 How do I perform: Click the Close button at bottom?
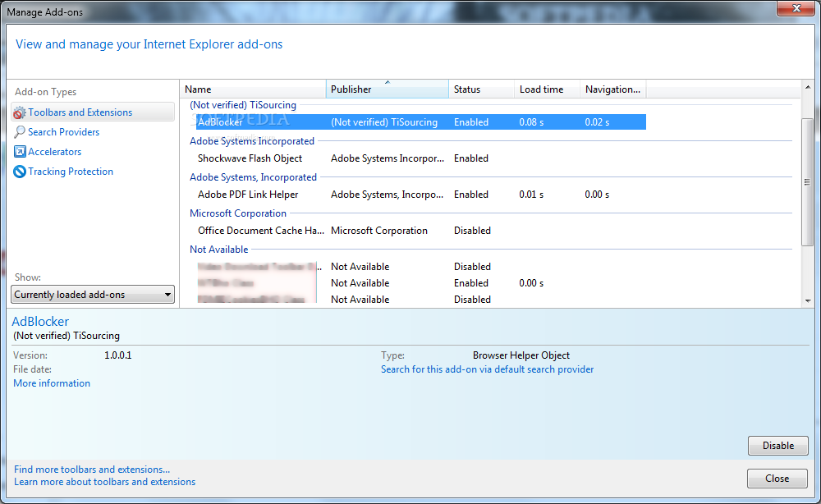(x=777, y=479)
